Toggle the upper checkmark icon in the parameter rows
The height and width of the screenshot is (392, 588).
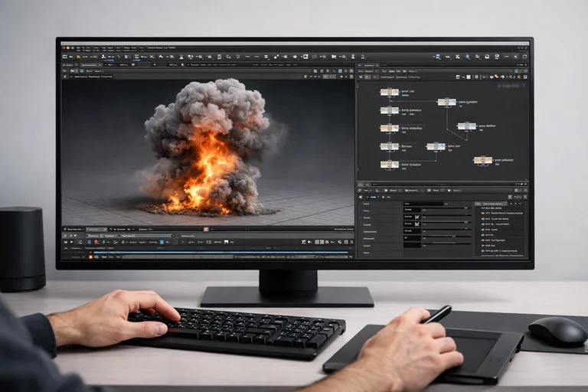pos(417,217)
